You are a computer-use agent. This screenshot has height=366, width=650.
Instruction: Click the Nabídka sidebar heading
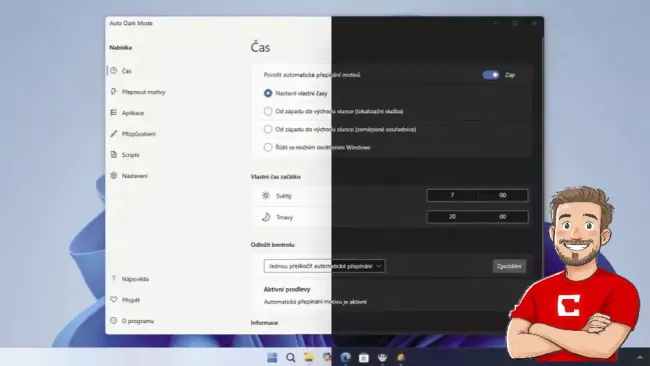[121, 48]
